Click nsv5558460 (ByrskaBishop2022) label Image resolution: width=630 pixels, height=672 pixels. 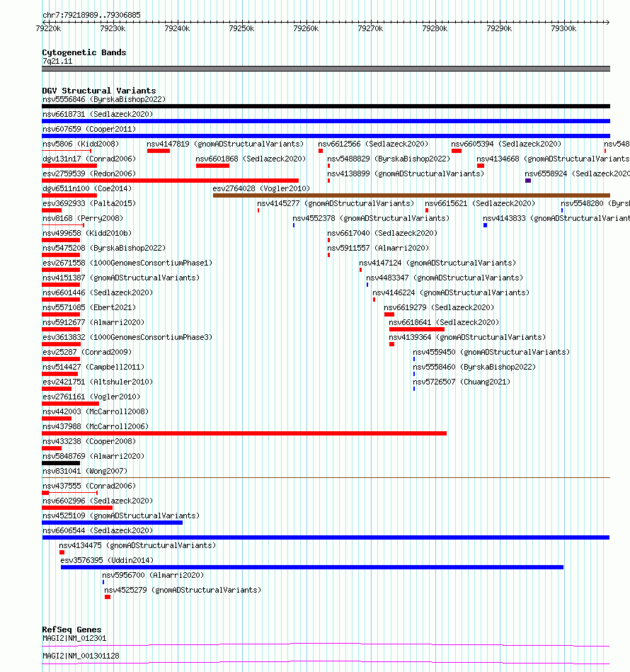474,368
